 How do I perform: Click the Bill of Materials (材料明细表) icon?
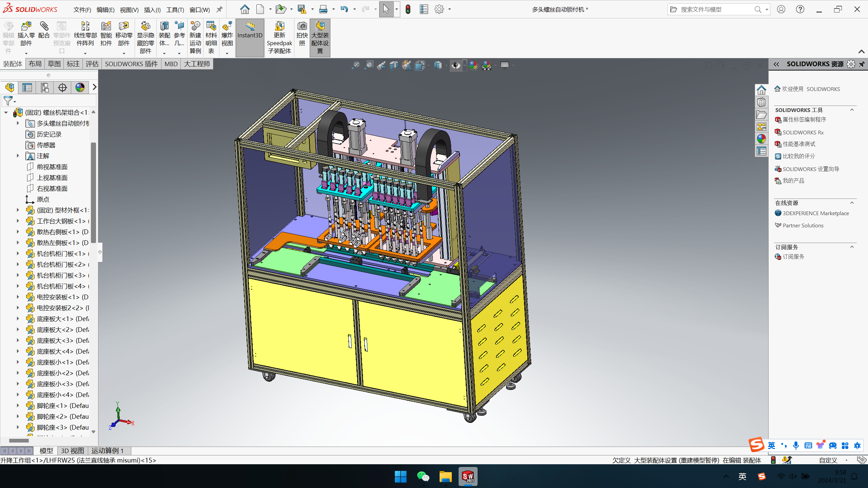tap(211, 26)
